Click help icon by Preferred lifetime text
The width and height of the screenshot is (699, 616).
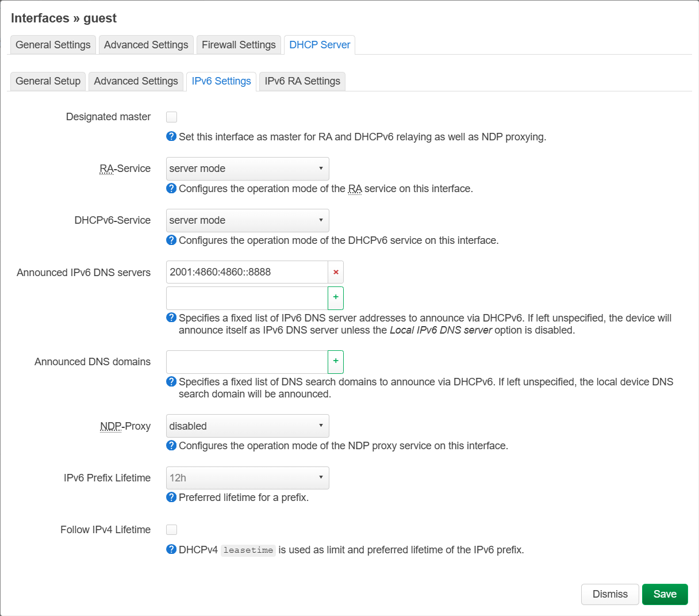point(171,497)
